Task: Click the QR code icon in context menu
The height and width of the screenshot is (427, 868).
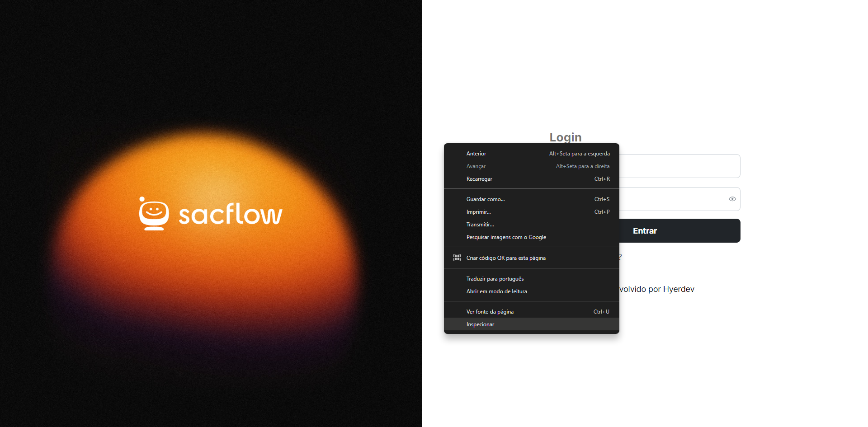Action: (x=457, y=258)
